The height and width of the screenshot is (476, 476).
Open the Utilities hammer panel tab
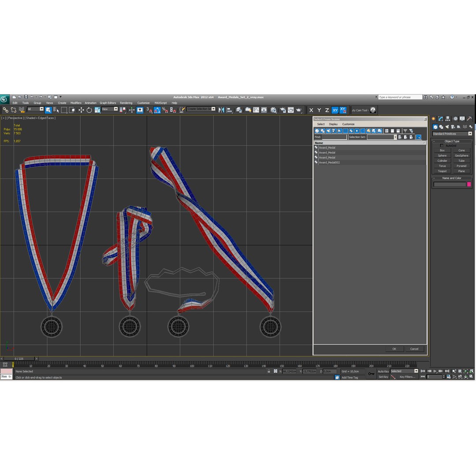[469, 119]
